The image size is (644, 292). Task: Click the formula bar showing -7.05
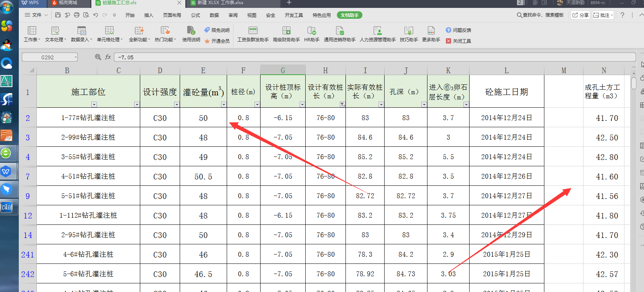pos(374,57)
